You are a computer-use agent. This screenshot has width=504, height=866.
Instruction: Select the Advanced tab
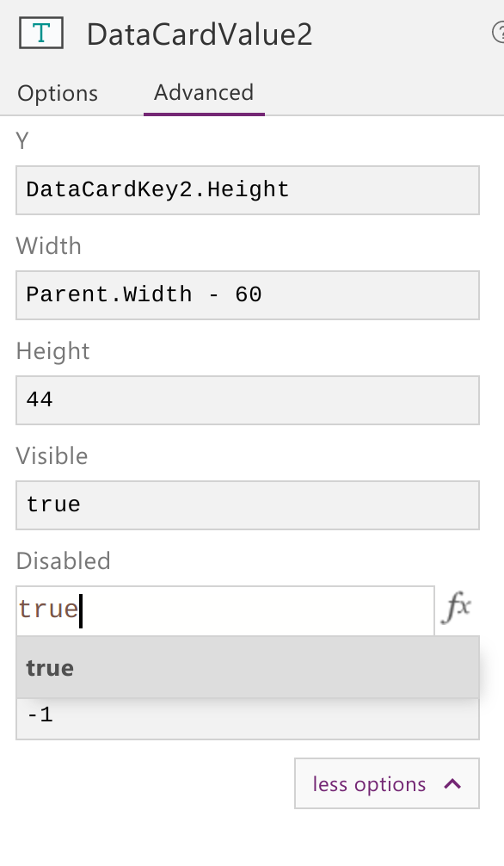pos(204,92)
